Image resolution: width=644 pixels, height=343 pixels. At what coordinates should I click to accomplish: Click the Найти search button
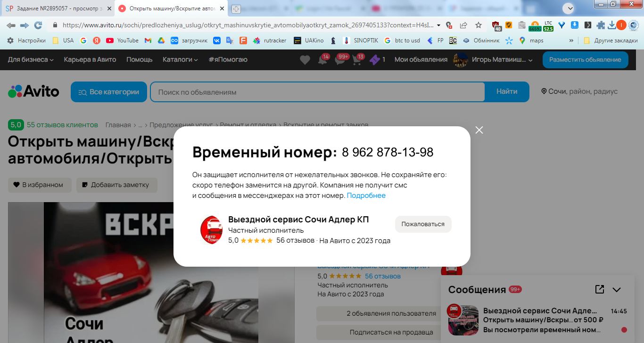pos(507,92)
